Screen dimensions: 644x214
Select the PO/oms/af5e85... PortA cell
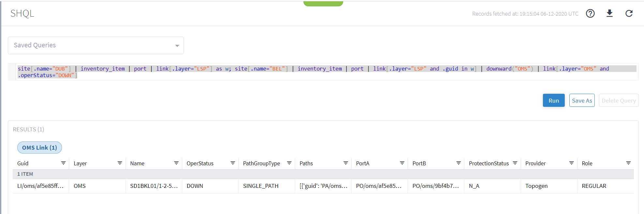point(379,186)
